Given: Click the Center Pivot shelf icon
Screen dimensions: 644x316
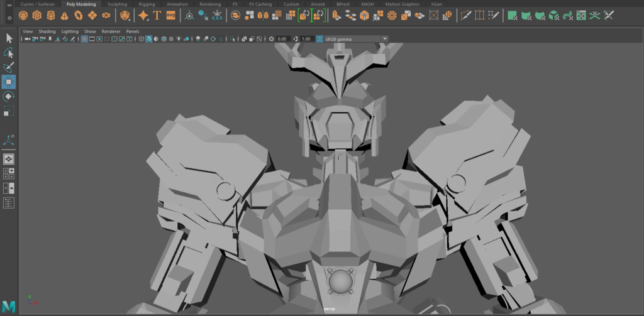Looking at the screenshot, I should 189,16.
